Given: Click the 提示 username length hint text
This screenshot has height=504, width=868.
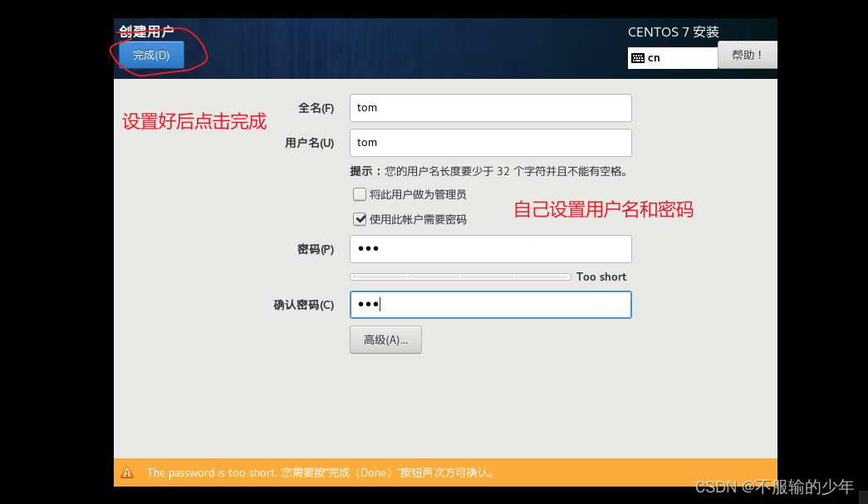Looking at the screenshot, I should tap(490, 172).
